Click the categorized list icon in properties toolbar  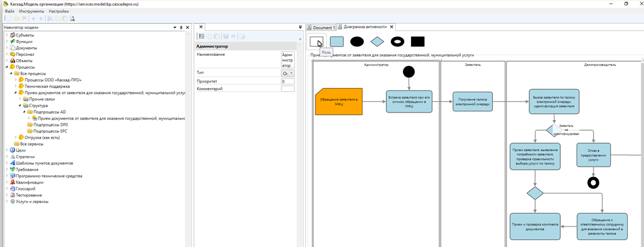201,36
